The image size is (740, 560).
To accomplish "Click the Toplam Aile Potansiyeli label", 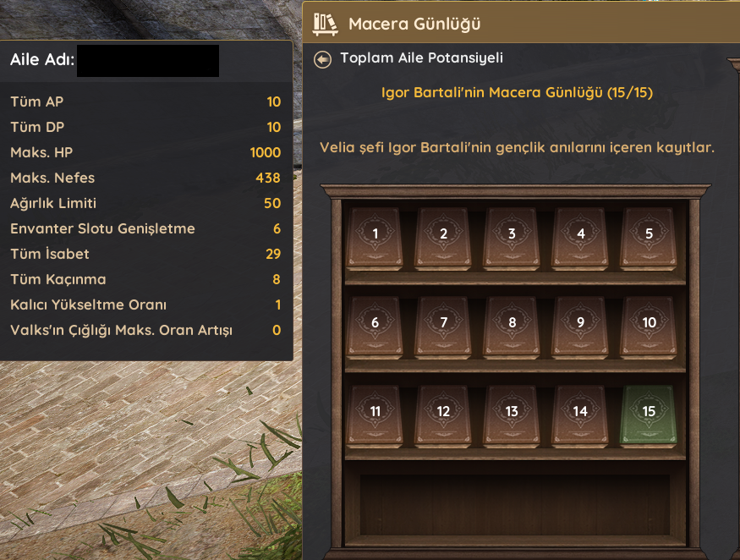I will tap(421, 58).
